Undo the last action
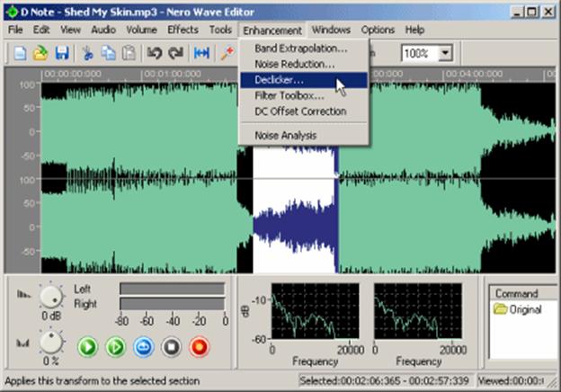The width and height of the screenshot is (561, 392). pyautogui.click(x=155, y=53)
